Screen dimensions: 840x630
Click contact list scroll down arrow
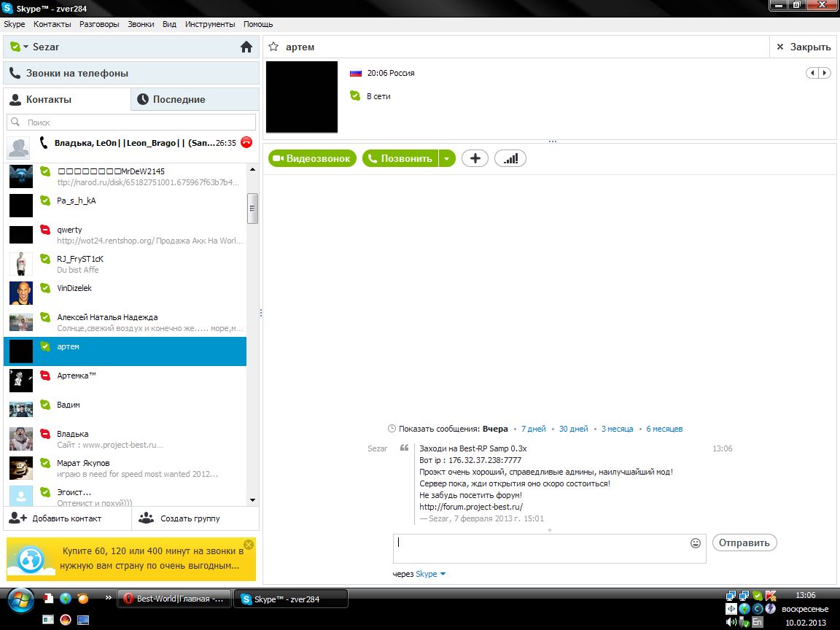tap(253, 500)
